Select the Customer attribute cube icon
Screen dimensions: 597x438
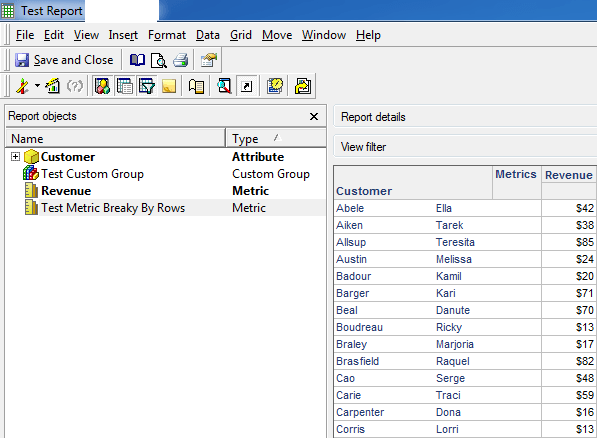(31, 157)
